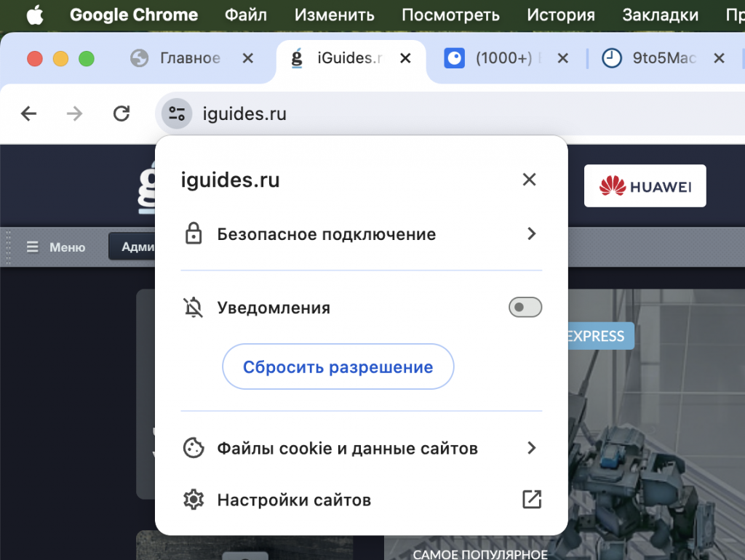Click the robot article image
This screenshot has width=745, height=560.
[657, 423]
